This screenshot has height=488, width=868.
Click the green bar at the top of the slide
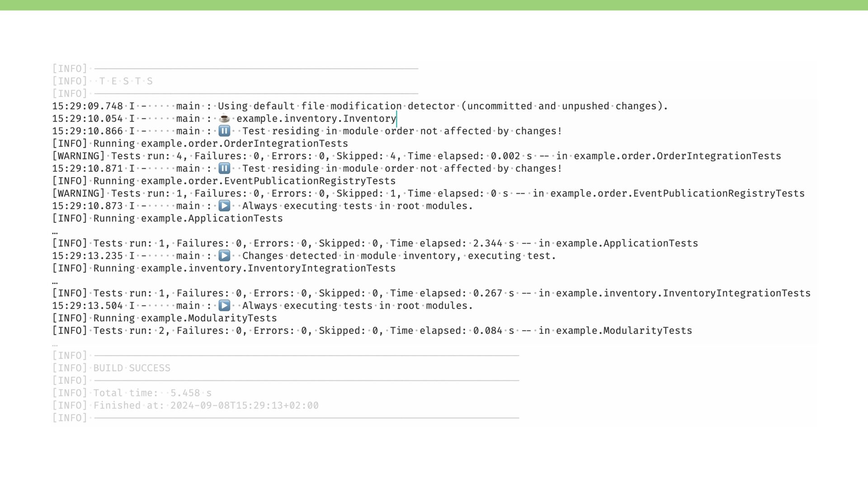pos(434,5)
